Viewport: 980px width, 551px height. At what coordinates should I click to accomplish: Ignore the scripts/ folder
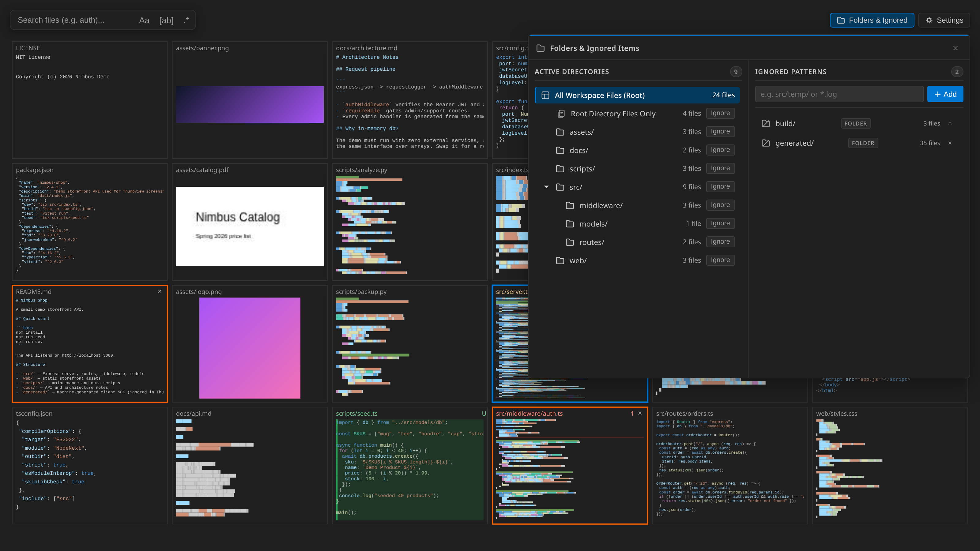720,168
